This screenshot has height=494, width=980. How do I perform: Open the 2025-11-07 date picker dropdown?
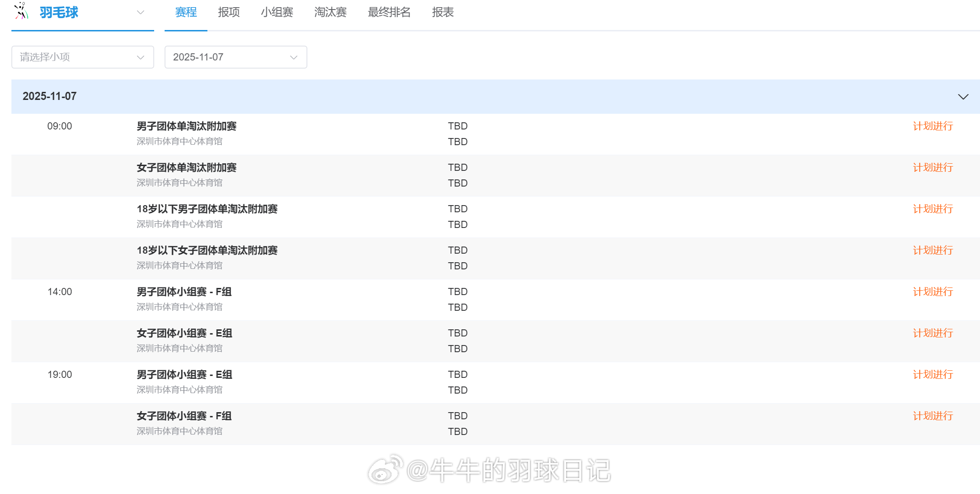click(235, 57)
